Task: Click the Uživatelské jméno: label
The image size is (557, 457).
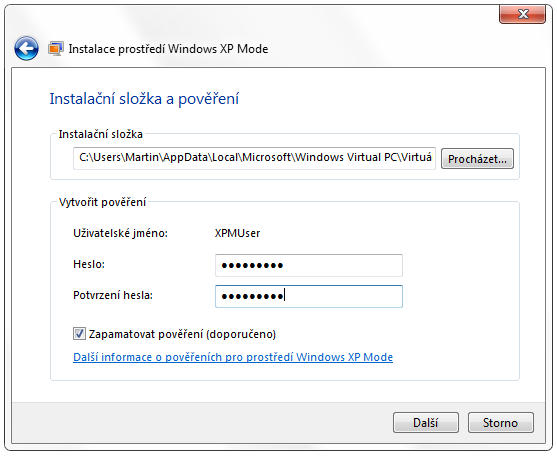Action: (120, 233)
